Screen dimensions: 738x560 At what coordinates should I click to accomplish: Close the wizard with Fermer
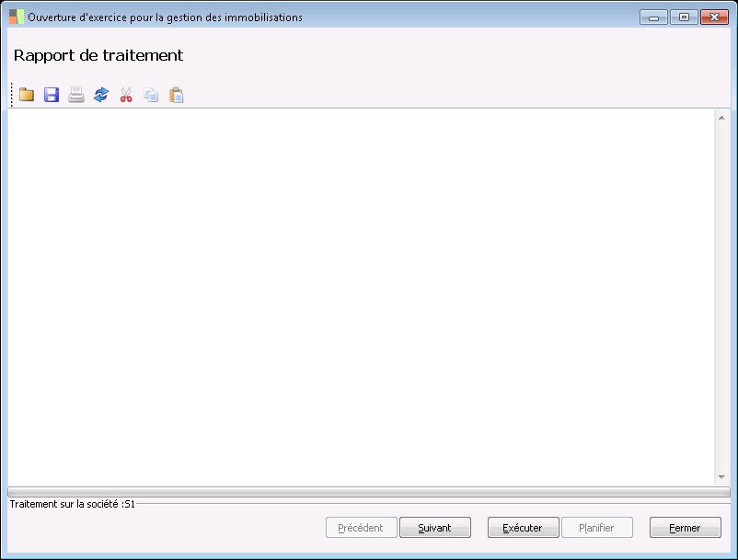click(685, 528)
